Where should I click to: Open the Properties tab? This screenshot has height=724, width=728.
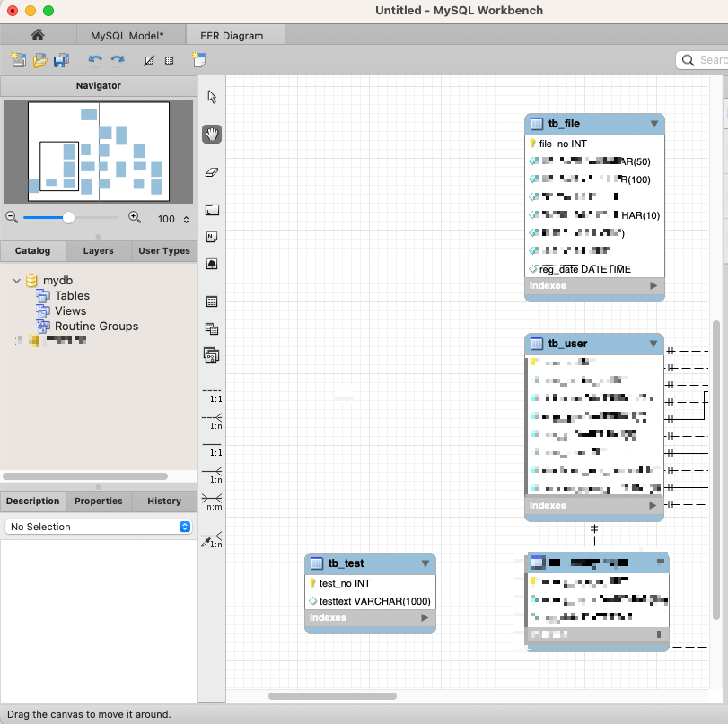99,502
